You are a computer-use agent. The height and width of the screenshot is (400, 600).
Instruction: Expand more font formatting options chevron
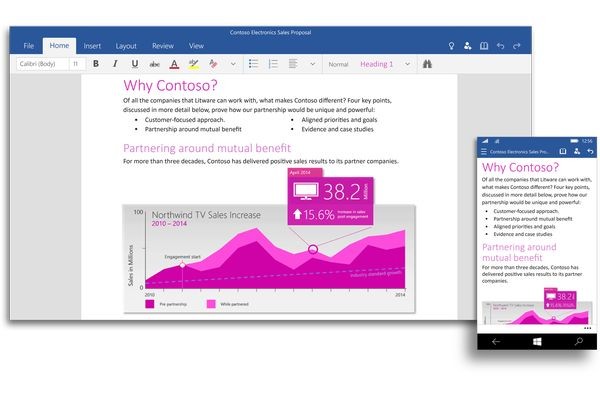click(x=233, y=64)
